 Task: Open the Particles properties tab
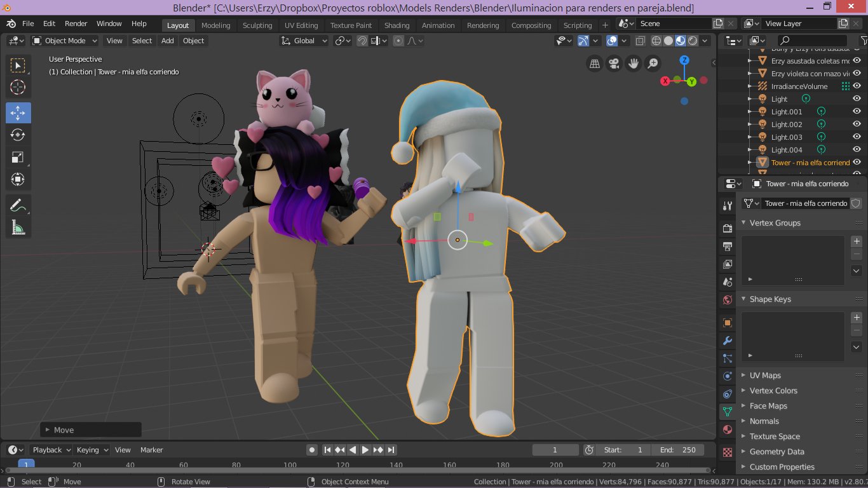(x=728, y=358)
